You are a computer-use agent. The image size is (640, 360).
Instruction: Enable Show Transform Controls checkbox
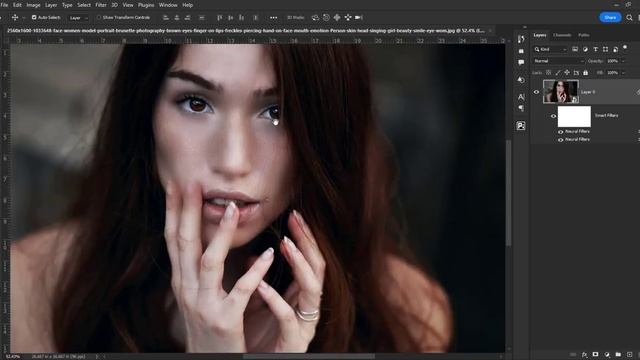(98, 18)
